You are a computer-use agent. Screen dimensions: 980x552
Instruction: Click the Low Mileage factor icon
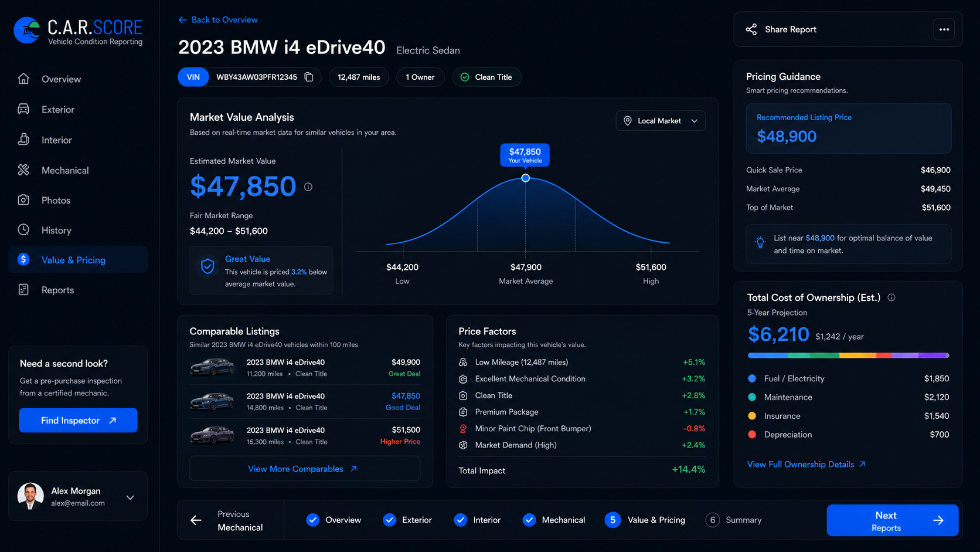pos(463,362)
